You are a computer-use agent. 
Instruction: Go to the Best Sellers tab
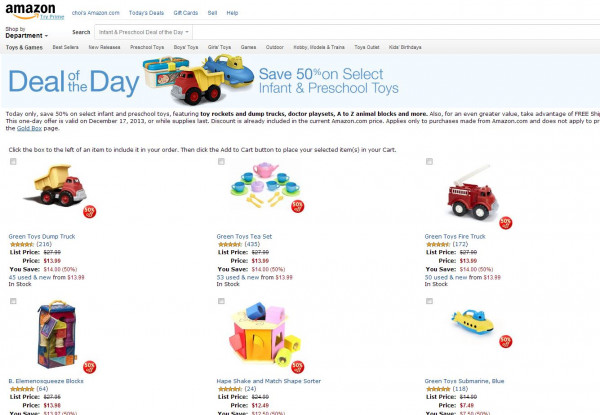66,47
